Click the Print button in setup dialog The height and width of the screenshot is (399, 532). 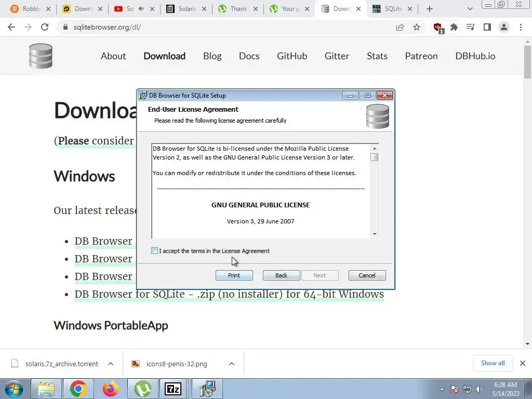234,275
